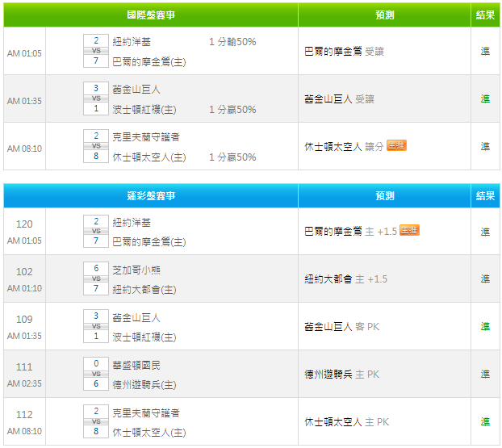Screen dimensions: 502x448
Task: Click the prediction 紐約大都會 主 +1.5
Action: point(345,279)
